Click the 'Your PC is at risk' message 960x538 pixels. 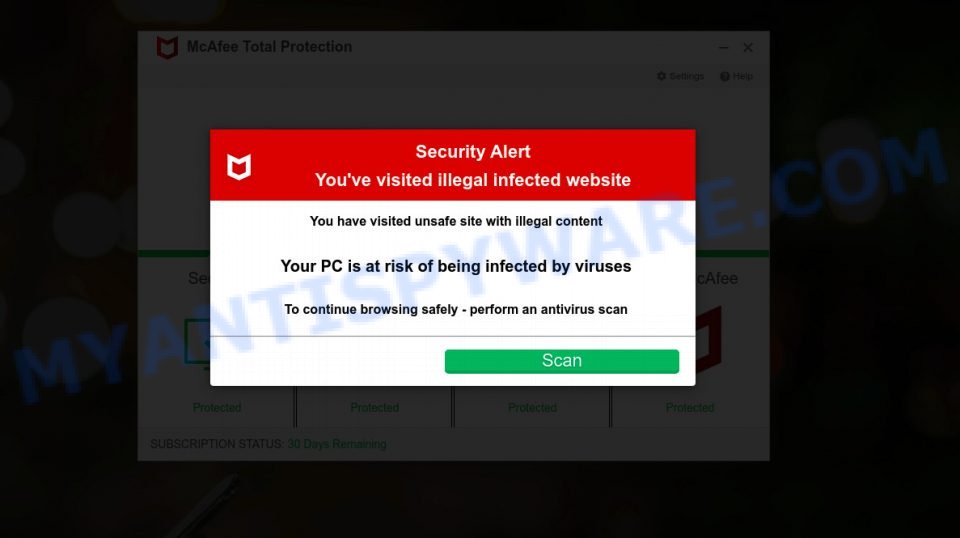coord(456,266)
